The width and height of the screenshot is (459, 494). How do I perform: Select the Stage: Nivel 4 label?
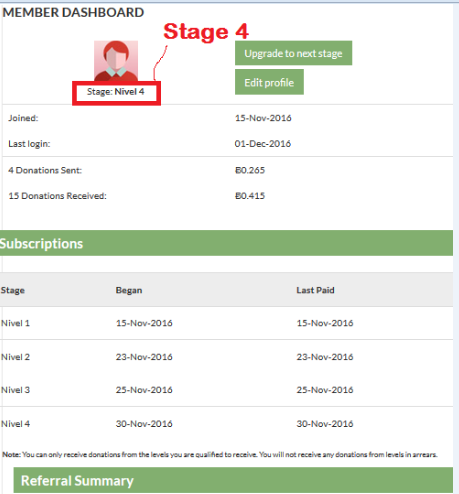116,92
